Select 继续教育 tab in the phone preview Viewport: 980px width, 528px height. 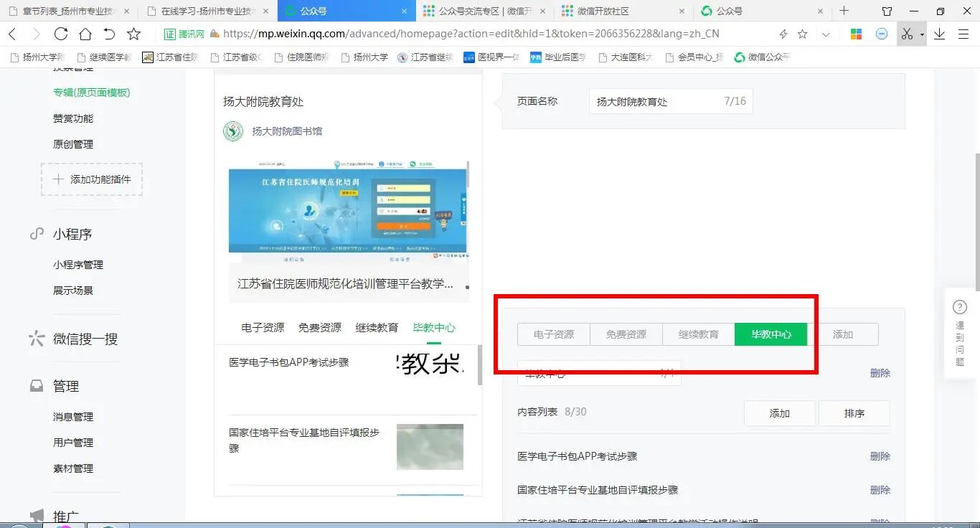pyautogui.click(x=377, y=328)
